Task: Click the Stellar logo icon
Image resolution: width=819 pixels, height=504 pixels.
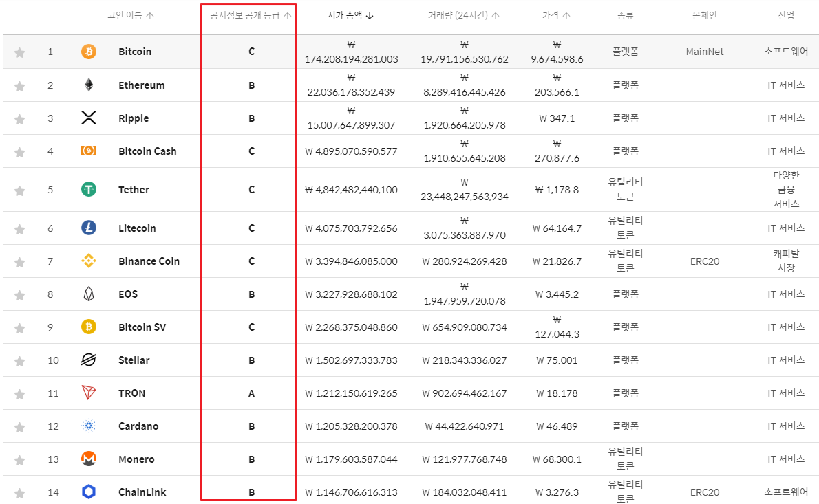Action: (89, 360)
